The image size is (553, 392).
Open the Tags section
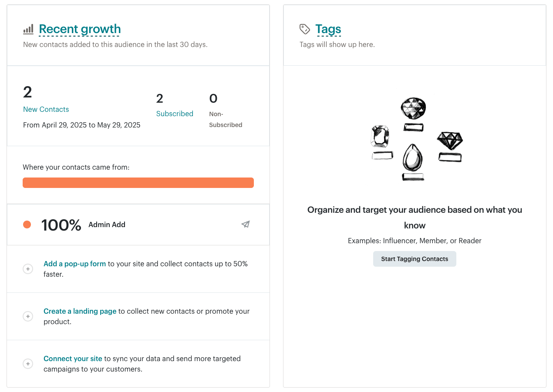tap(328, 29)
